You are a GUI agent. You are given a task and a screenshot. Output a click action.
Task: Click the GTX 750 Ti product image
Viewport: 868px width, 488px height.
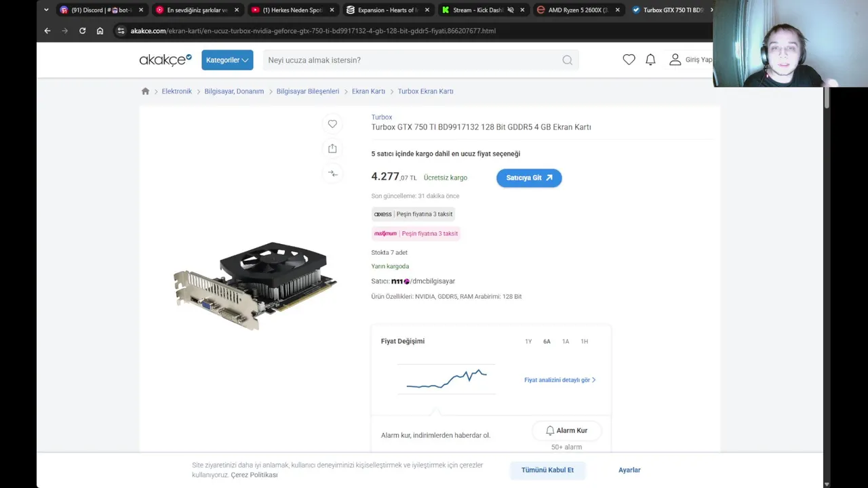(256, 285)
